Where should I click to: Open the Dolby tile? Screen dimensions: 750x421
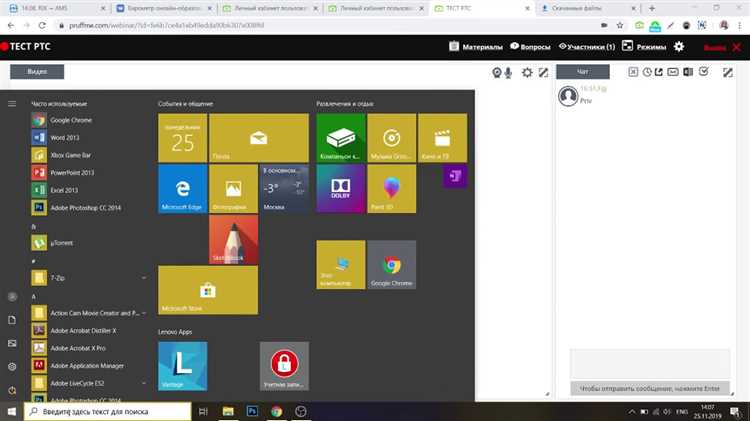(x=341, y=188)
